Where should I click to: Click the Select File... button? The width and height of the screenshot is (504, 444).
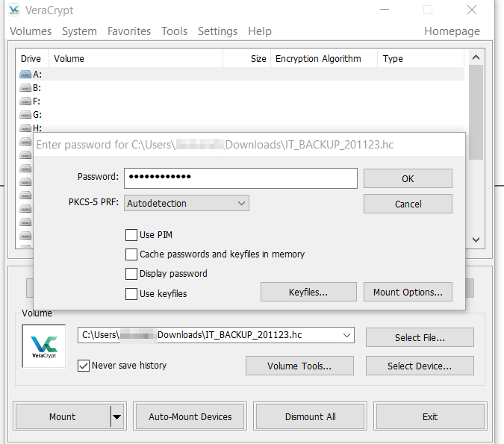tap(420, 337)
